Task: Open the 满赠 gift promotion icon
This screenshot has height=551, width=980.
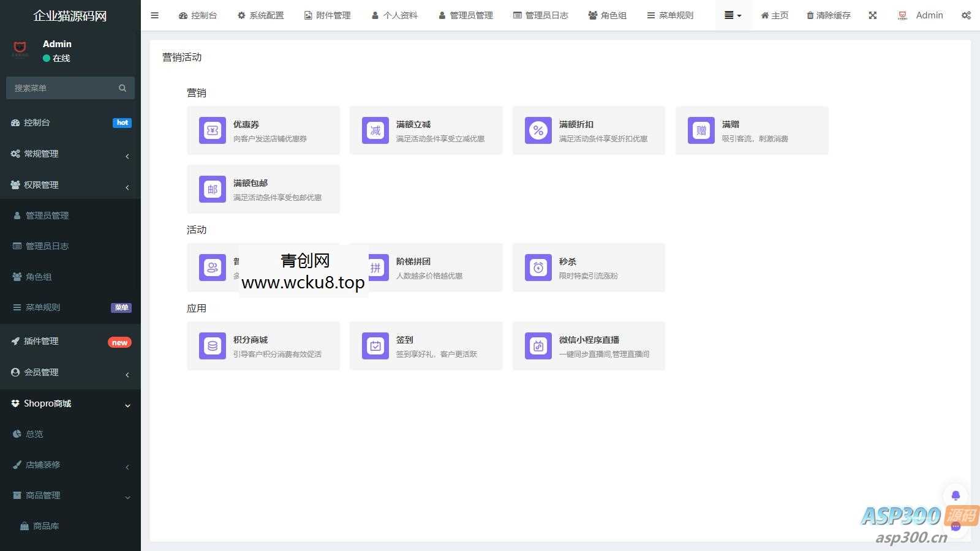Action: click(x=701, y=130)
